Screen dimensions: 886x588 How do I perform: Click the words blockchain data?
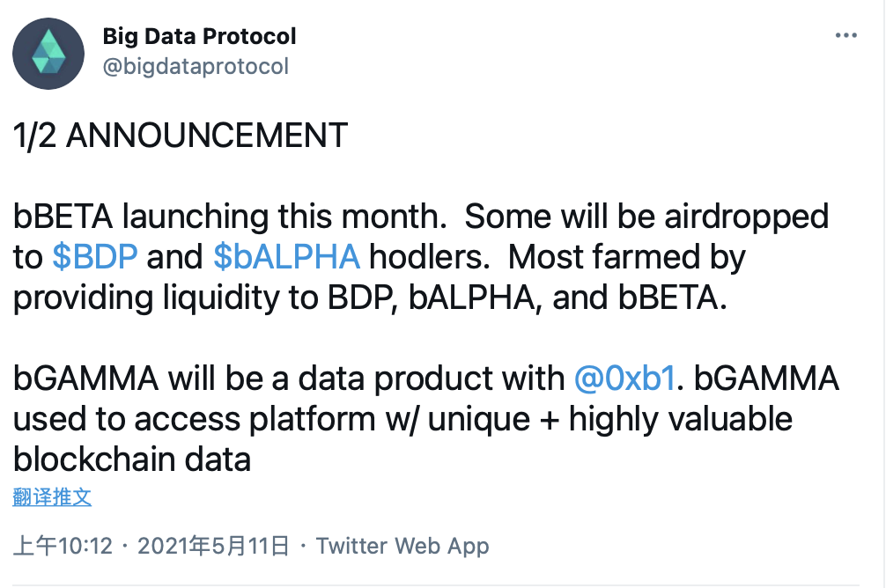[131, 459]
